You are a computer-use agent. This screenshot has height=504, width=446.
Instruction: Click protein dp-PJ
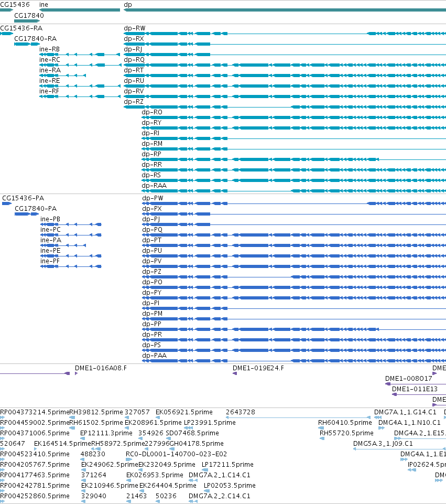151,219
